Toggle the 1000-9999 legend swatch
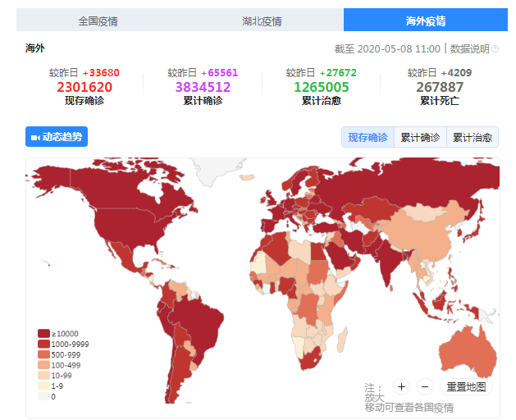 (x=43, y=344)
